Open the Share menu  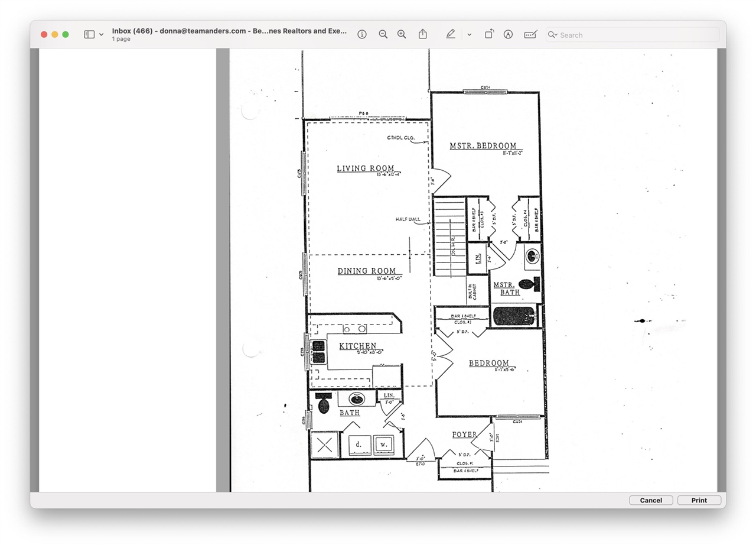(423, 34)
